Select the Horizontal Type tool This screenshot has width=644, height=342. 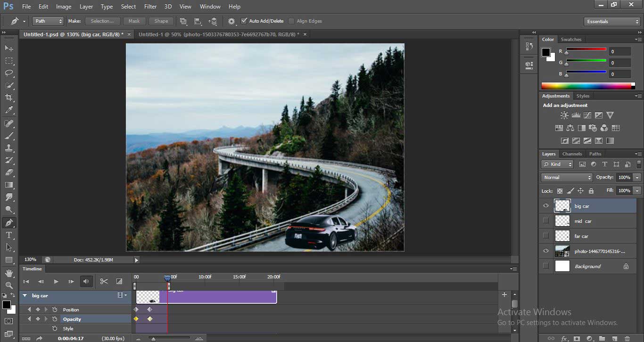[x=9, y=235]
